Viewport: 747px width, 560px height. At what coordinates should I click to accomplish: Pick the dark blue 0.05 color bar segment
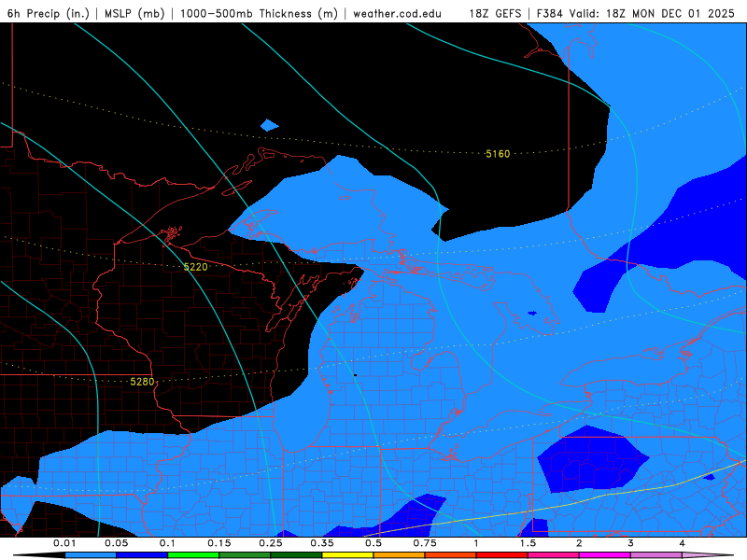142,555
